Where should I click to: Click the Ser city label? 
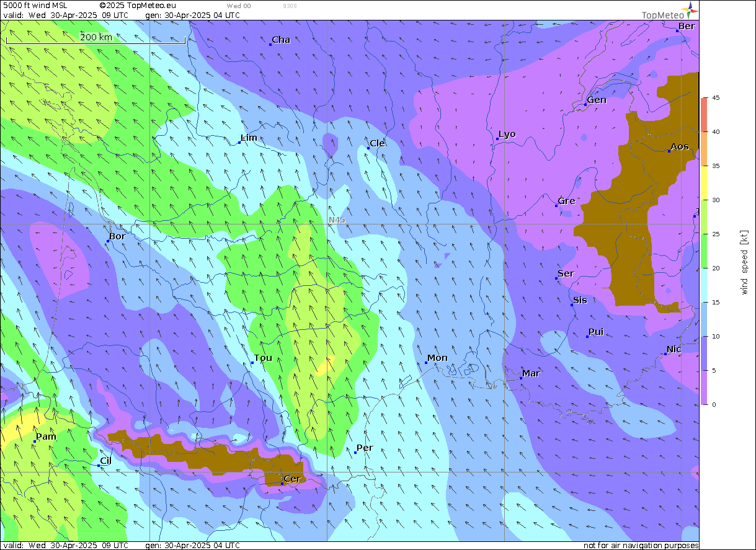(x=566, y=273)
